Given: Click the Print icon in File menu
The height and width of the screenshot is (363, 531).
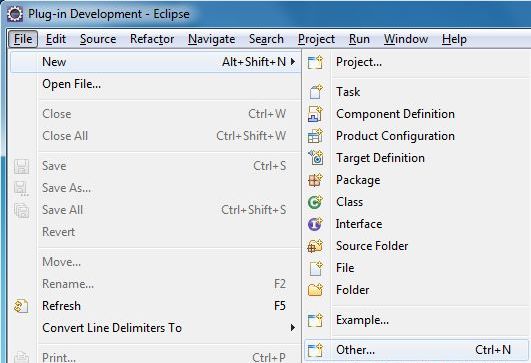Looking at the screenshot, I should [x=21, y=357].
